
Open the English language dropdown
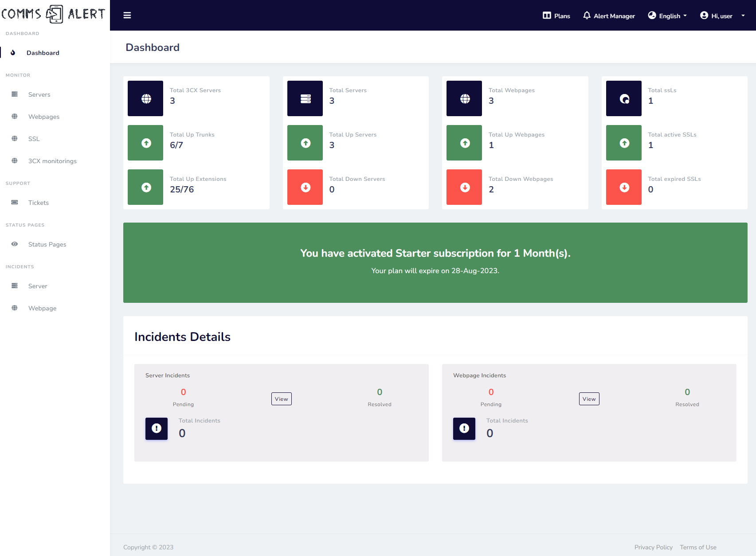(668, 16)
